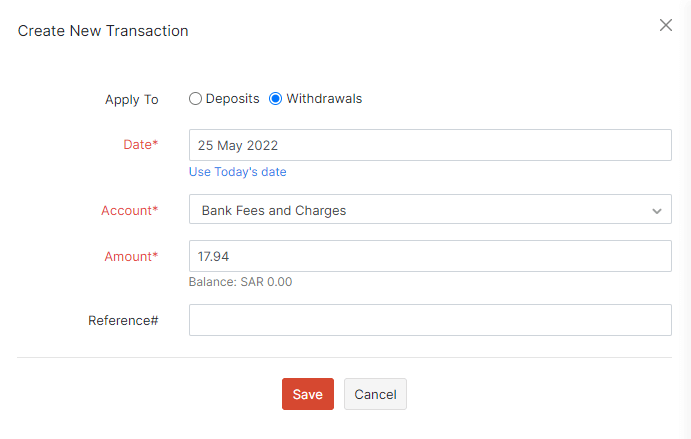This screenshot has height=439, width=691.
Task: Click the Create New Transaction title
Action: tap(103, 31)
